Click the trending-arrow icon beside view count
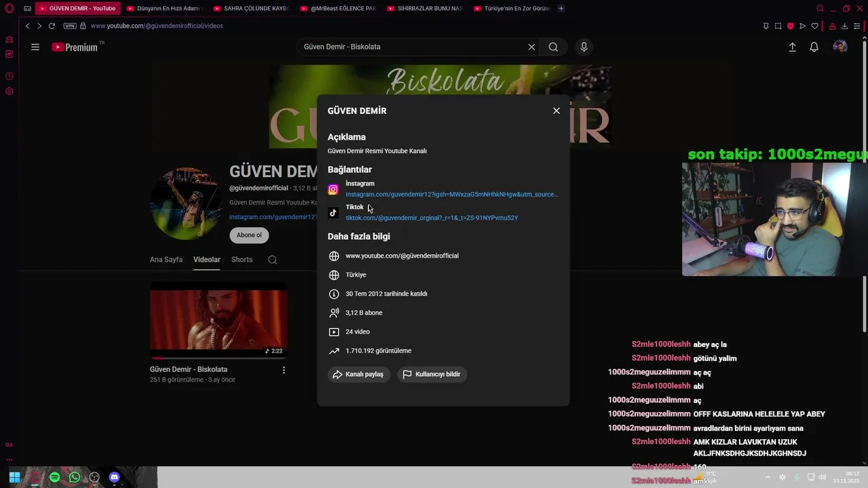The height and width of the screenshot is (488, 868). pos(334,351)
